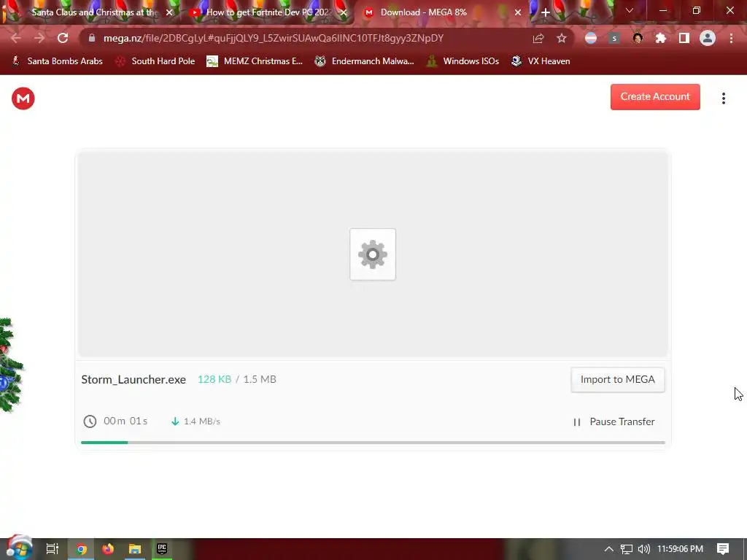This screenshot has height=560, width=747.
Task: Click the share page icon
Action: tap(538, 38)
